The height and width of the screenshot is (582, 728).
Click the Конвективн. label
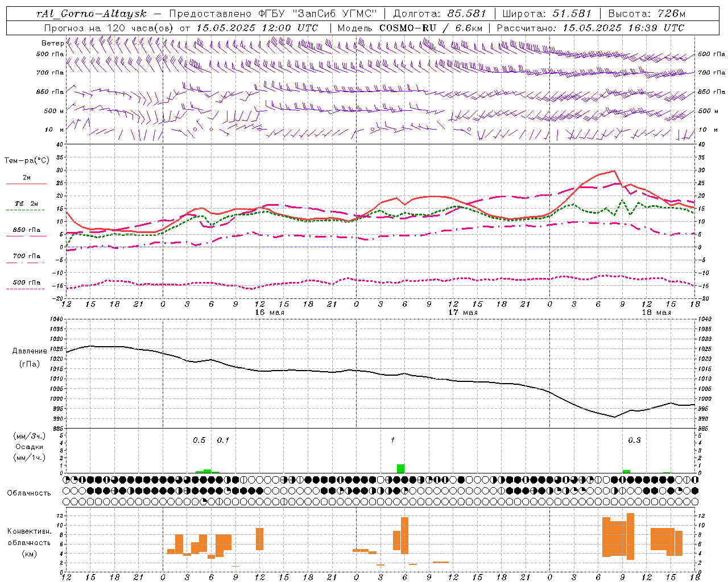[x=30, y=531]
